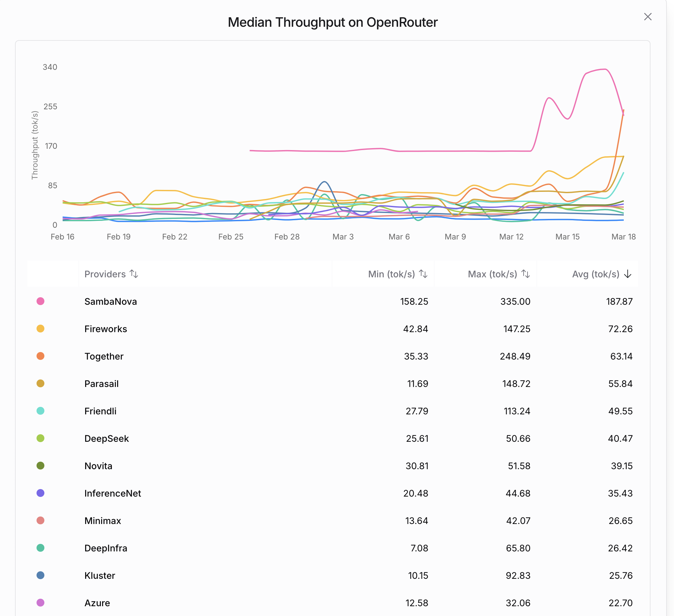Close the Median Throughput dialog
Image resolution: width=674 pixels, height=616 pixels.
(x=648, y=17)
